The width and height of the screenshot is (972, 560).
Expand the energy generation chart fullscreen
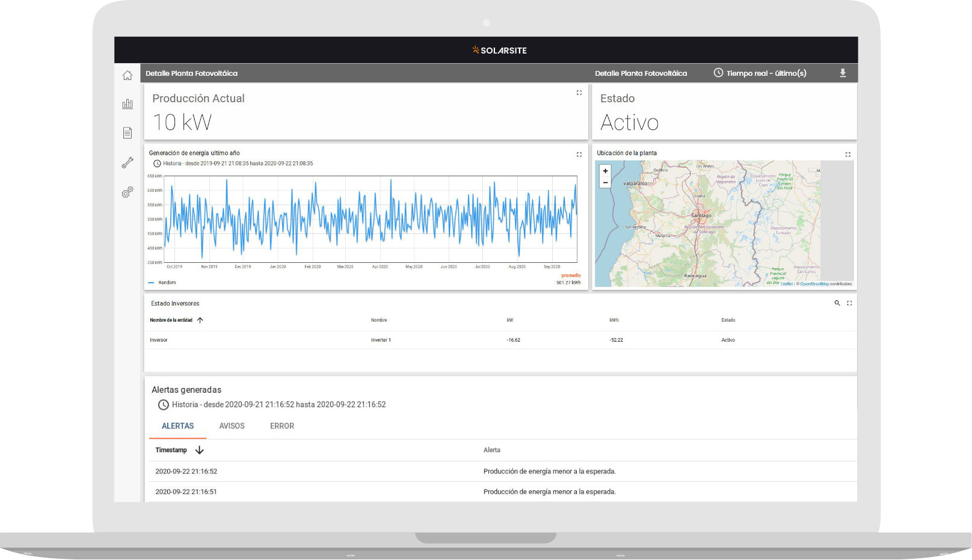coord(579,155)
